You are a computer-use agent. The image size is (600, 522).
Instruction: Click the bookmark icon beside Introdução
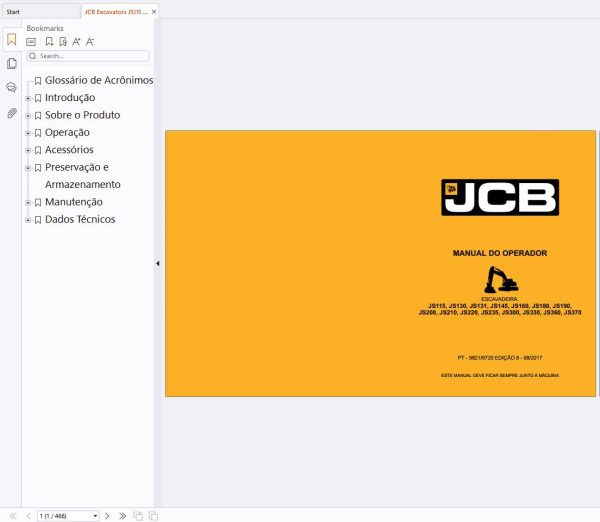[38, 98]
